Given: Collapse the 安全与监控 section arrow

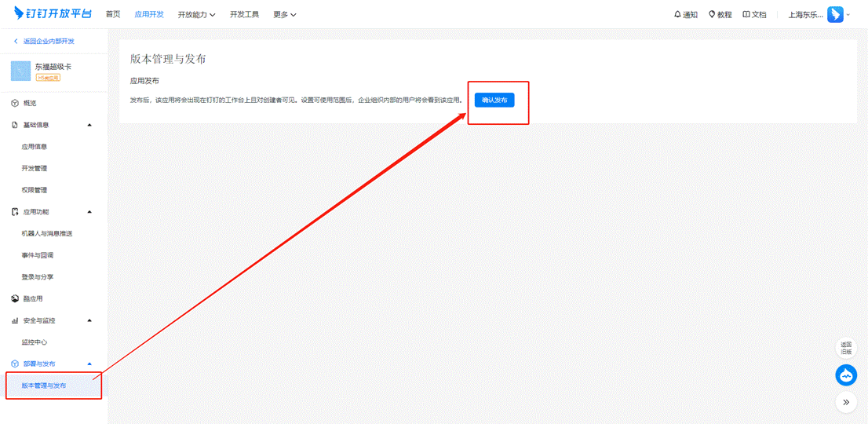Looking at the screenshot, I should coord(89,320).
